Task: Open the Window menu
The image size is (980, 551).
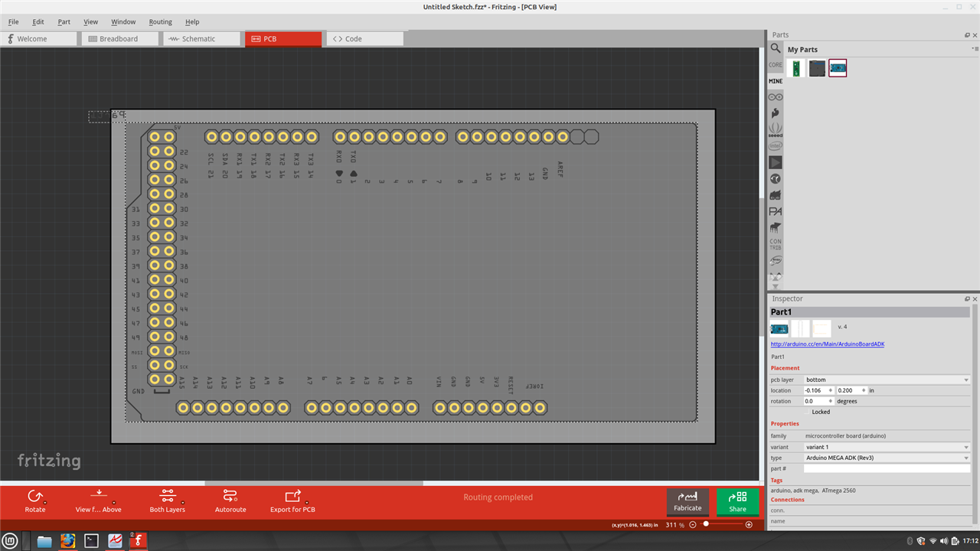Action: 123,21
